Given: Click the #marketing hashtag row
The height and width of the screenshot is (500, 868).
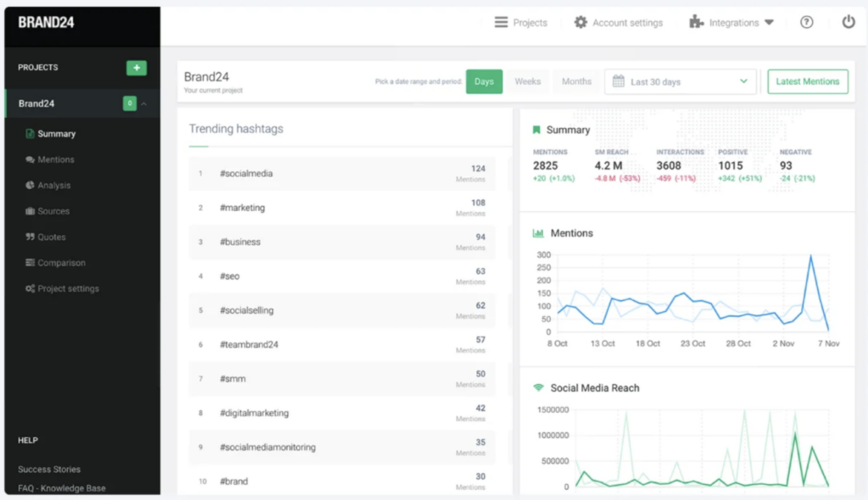Looking at the screenshot, I should (342, 208).
